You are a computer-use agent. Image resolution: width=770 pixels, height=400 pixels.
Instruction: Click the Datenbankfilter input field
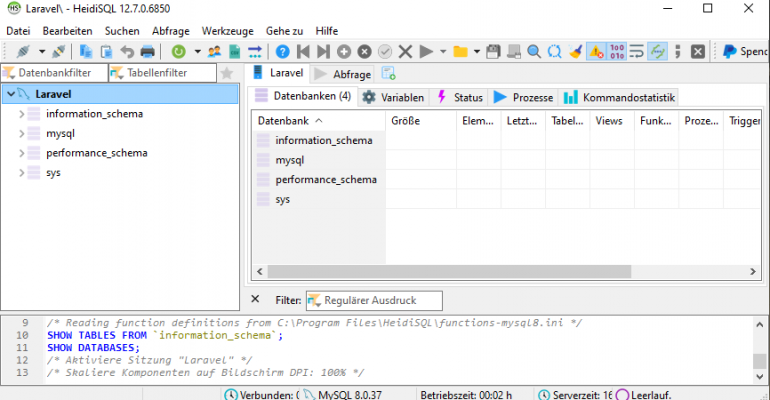tap(55, 73)
